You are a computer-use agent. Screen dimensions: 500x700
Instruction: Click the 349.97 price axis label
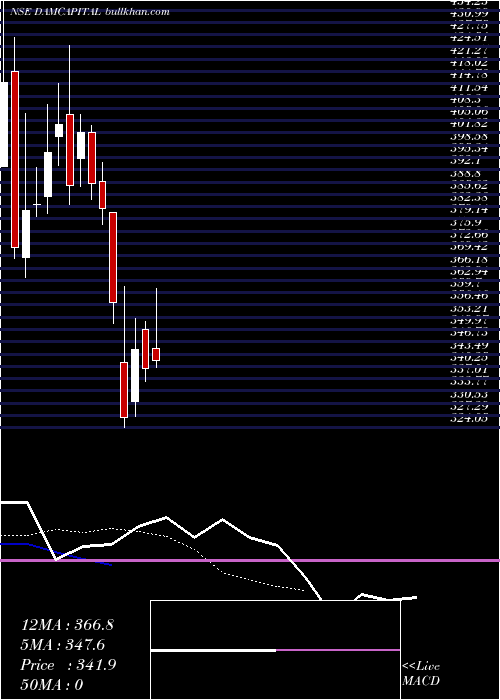pyautogui.click(x=469, y=321)
